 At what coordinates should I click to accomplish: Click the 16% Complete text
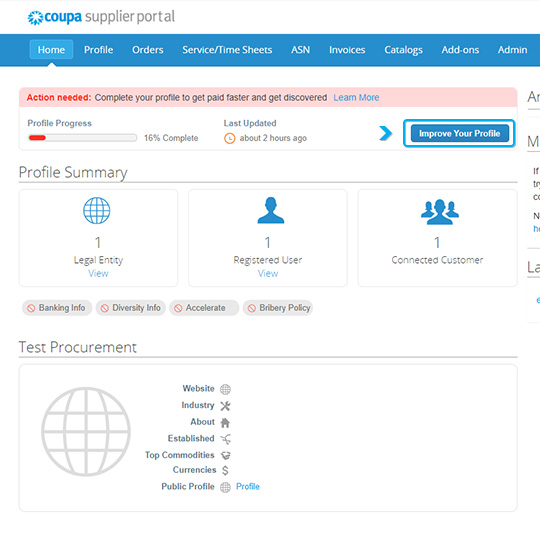pyautogui.click(x=171, y=138)
